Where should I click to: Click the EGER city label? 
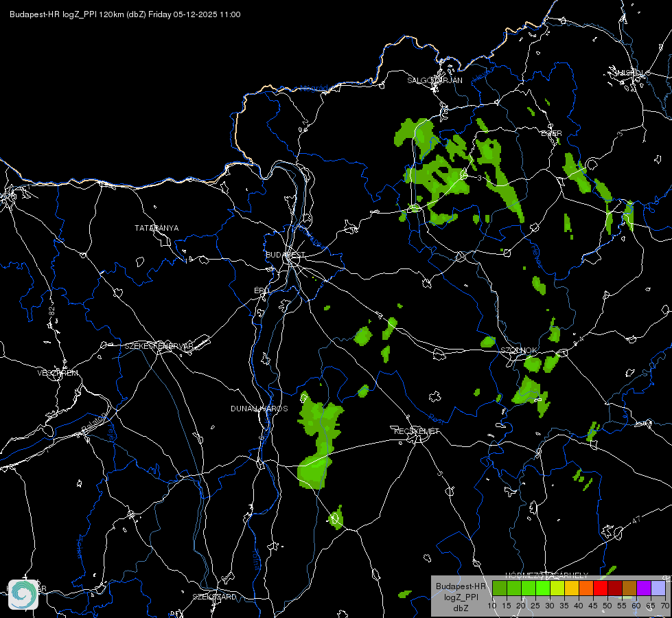pos(552,133)
